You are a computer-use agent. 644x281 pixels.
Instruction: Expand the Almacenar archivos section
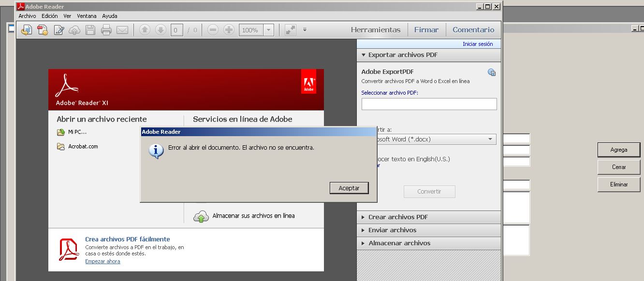tap(429, 243)
